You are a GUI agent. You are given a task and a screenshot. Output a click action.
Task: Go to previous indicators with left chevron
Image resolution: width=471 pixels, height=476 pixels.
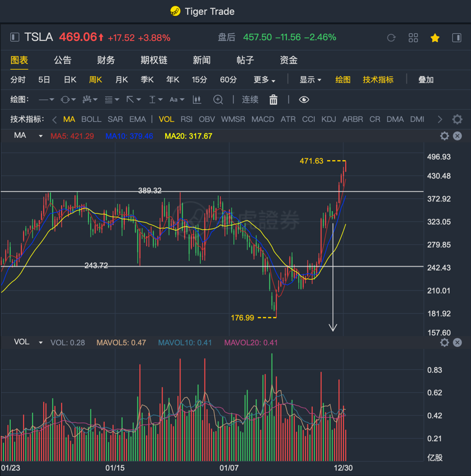coord(55,120)
